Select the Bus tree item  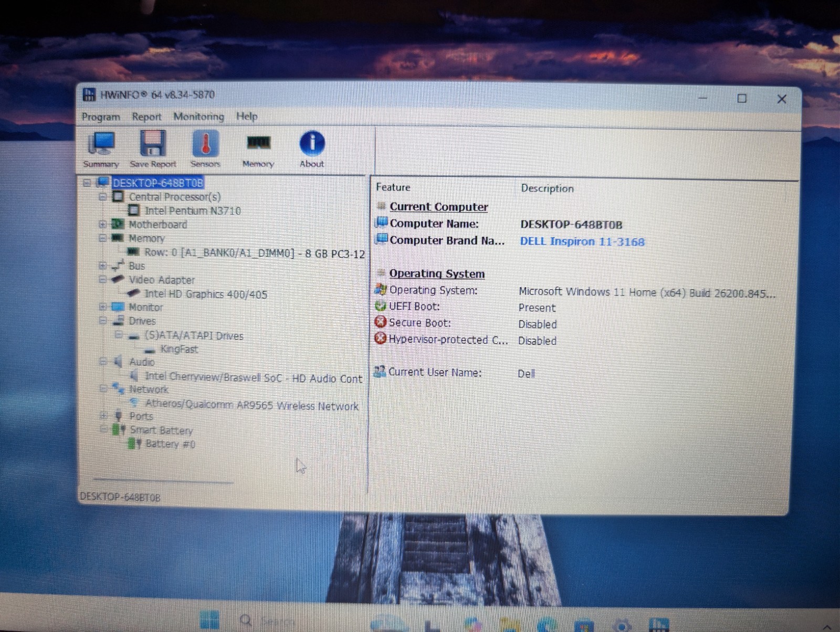136,266
